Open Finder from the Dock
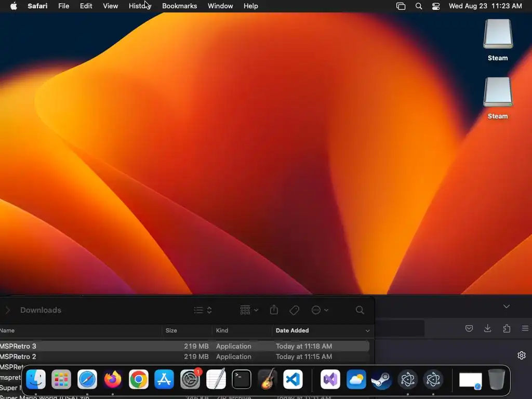 click(36, 379)
